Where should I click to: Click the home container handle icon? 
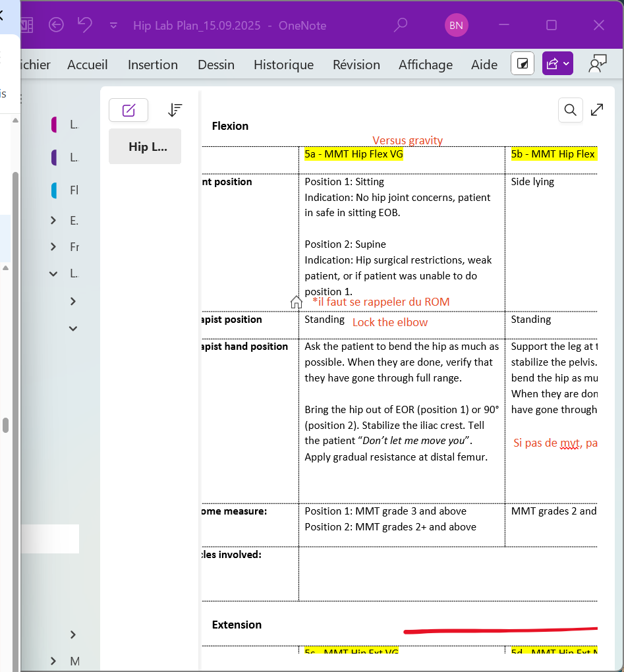[x=296, y=302]
